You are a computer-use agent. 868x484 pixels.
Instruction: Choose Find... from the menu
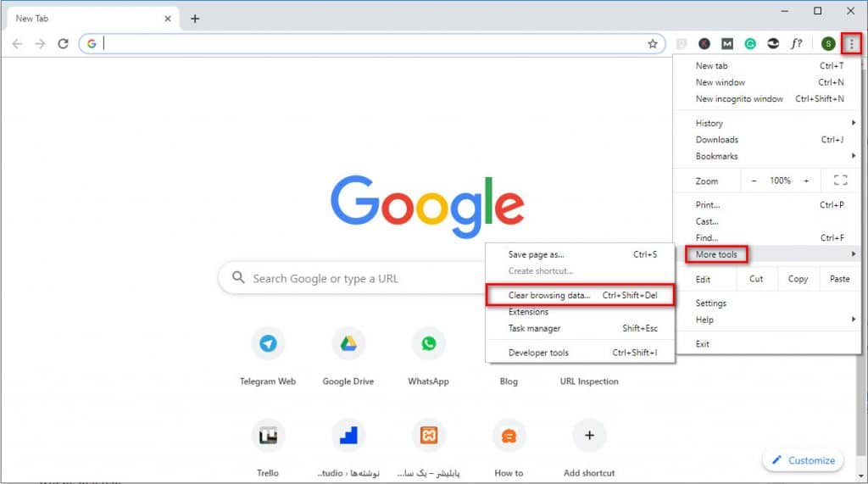click(767, 237)
